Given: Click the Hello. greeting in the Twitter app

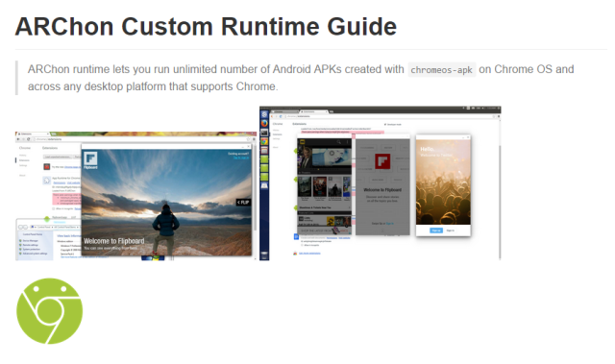Looking at the screenshot, I should coord(427,149).
